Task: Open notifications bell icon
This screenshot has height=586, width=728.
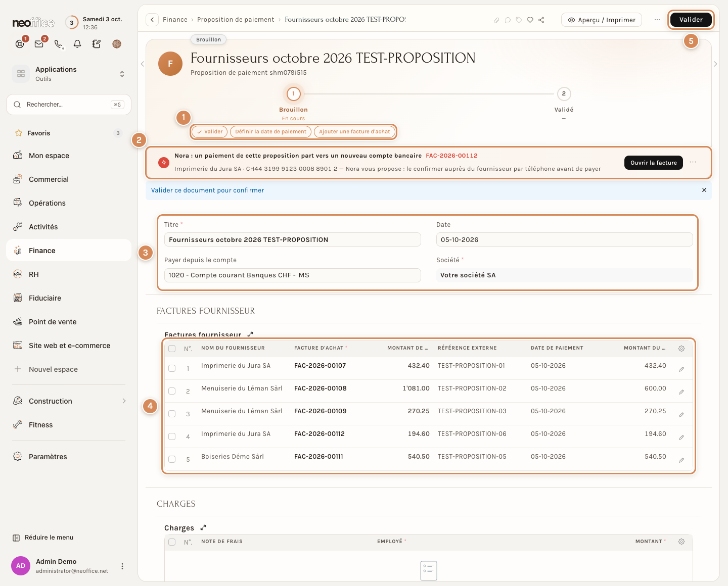Action: [x=77, y=44]
